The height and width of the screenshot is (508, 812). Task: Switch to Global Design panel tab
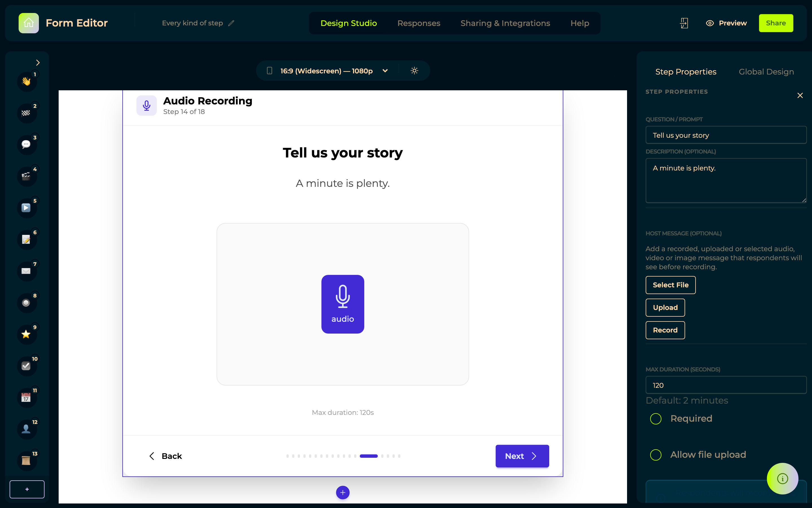[766, 72]
